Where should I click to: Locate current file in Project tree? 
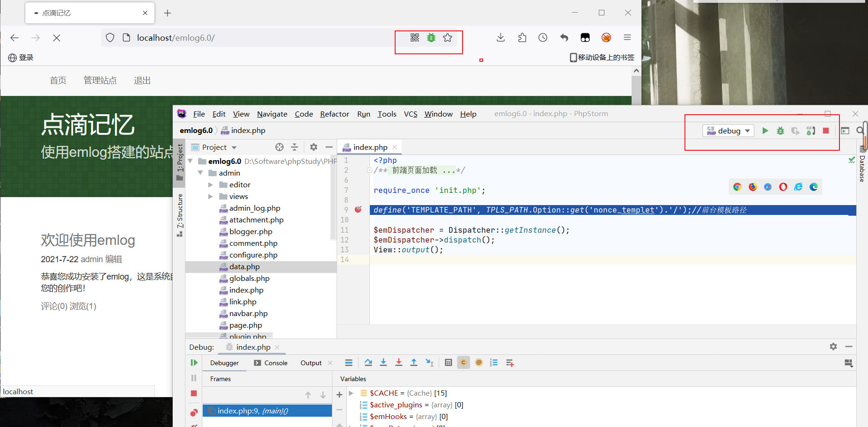pos(280,147)
